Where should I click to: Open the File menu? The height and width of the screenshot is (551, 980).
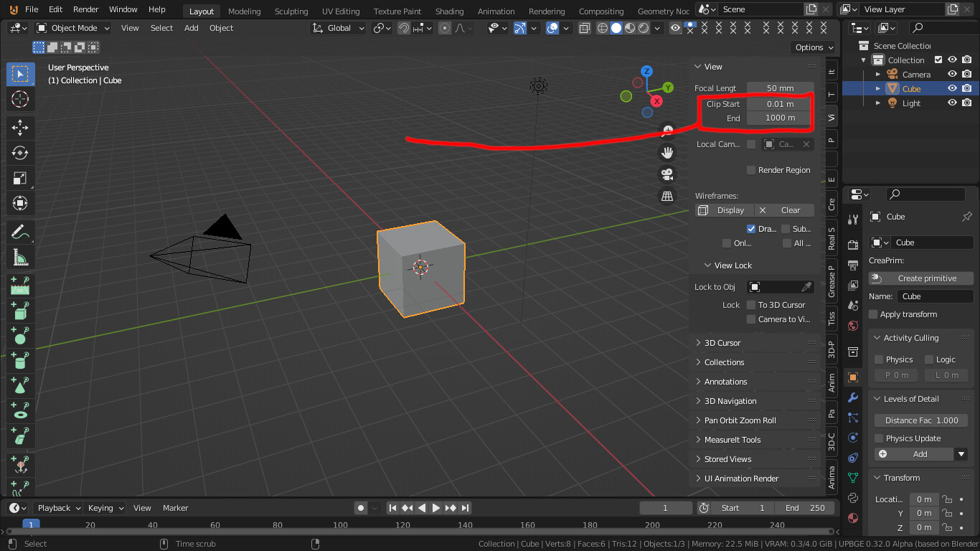tap(32, 9)
